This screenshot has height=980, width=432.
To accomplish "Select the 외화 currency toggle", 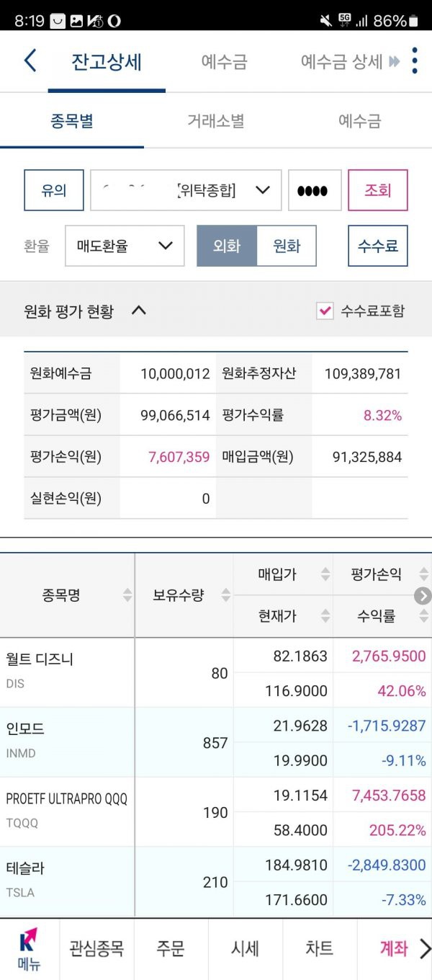I will click(227, 246).
